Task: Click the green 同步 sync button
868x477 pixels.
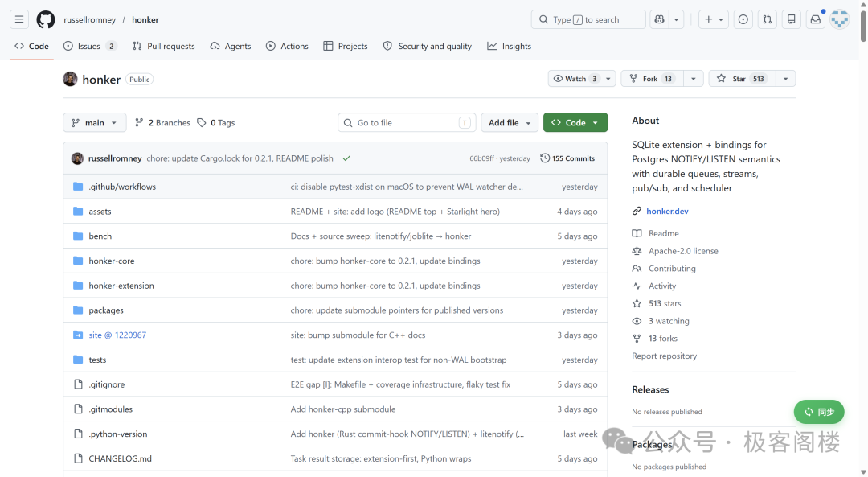Action: (x=819, y=412)
